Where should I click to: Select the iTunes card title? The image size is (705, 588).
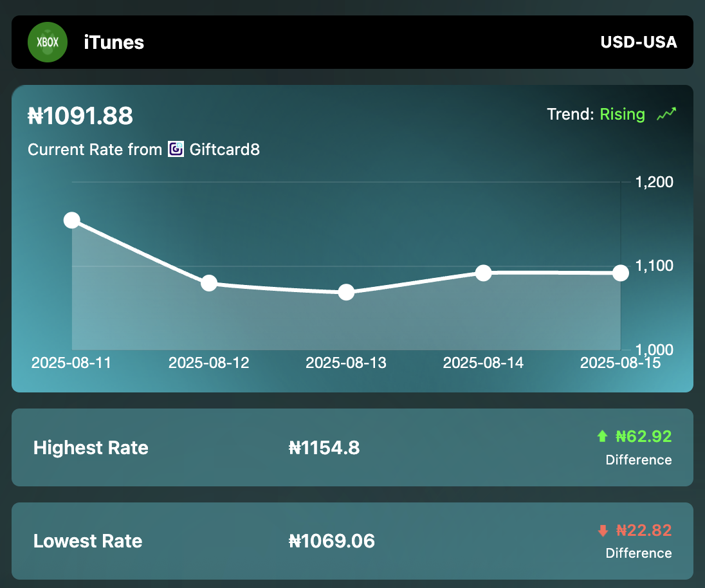click(x=114, y=42)
